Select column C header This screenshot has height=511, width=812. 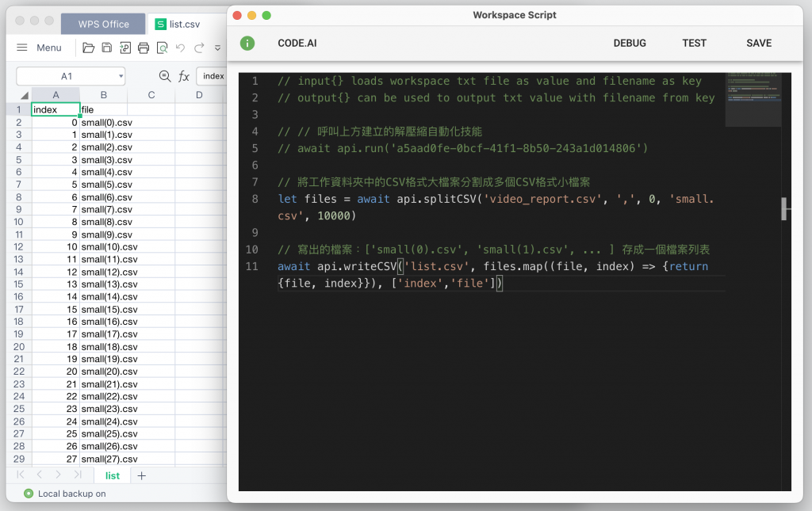pyautogui.click(x=151, y=95)
